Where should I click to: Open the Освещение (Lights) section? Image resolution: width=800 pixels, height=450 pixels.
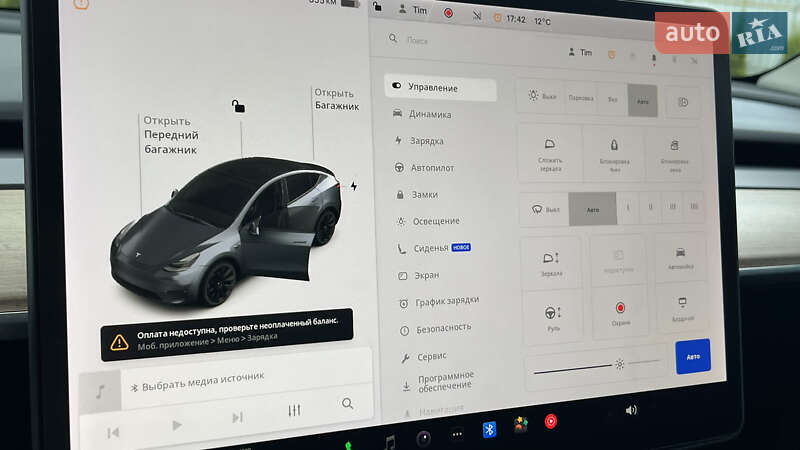pyautogui.click(x=429, y=221)
